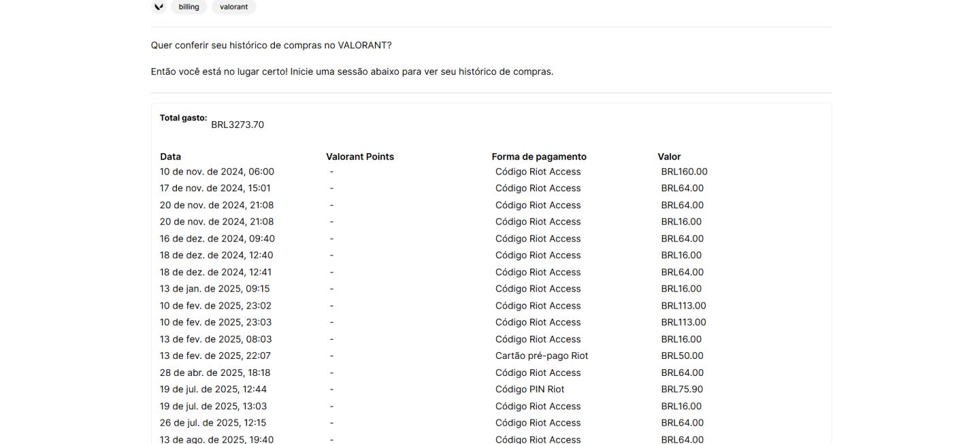Viewport: 980px width, 444px height.
Task: Click BRL113.00 in the 23:03 purchase row
Action: [x=684, y=322]
